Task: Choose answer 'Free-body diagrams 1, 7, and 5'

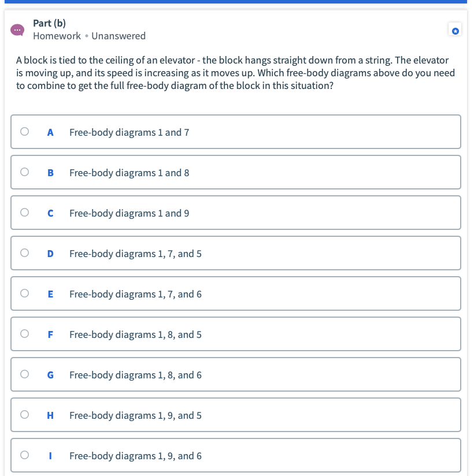Action: [236, 253]
